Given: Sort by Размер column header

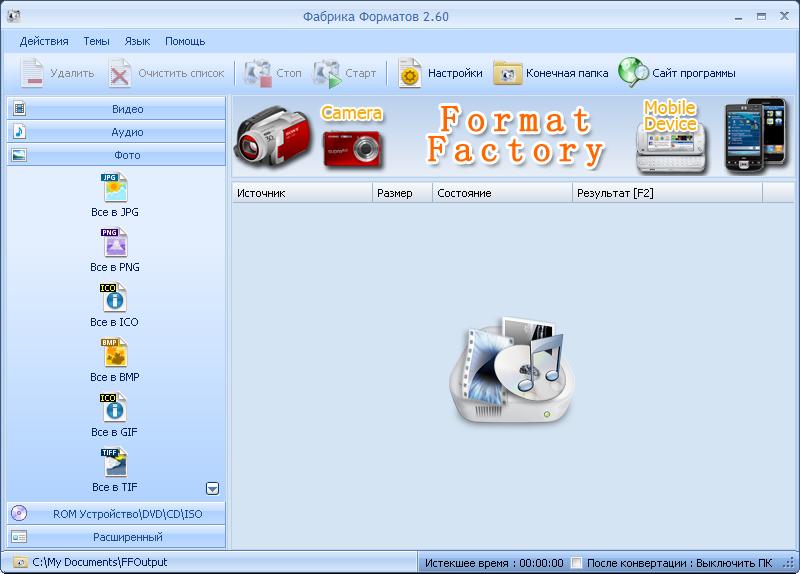Looking at the screenshot, I should tap(403, 193).
